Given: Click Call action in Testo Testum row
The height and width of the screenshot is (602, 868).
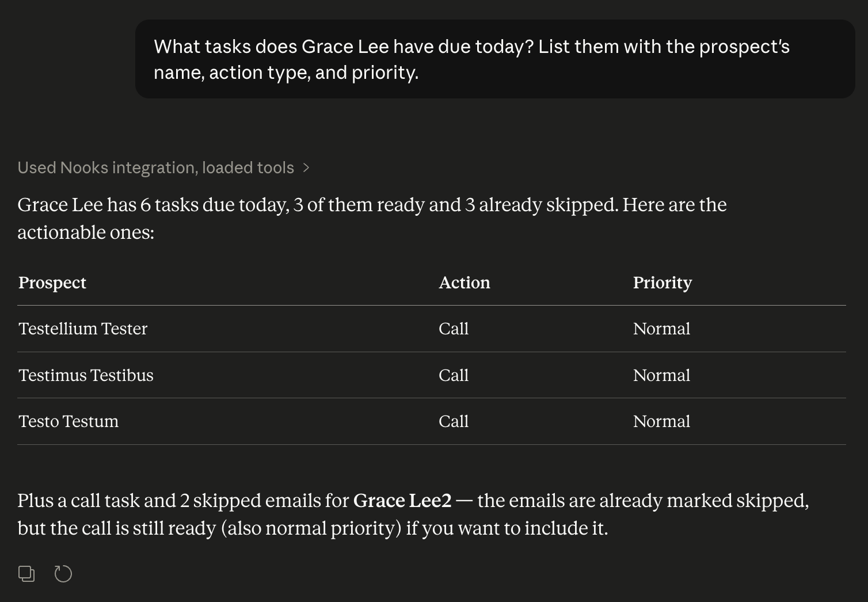Looking at the screenshot, I should (x=454, y=421).
